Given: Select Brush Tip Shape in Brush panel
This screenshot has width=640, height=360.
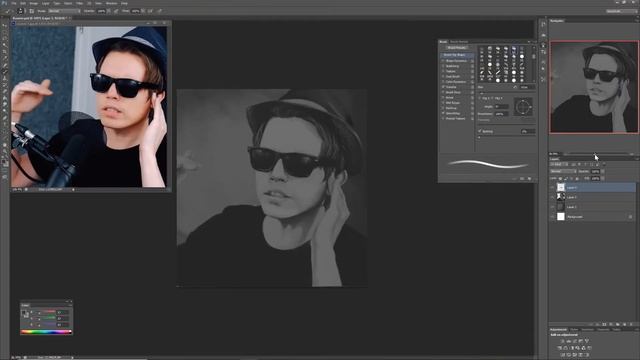Looking at the screenshot, I should point(457,55).
